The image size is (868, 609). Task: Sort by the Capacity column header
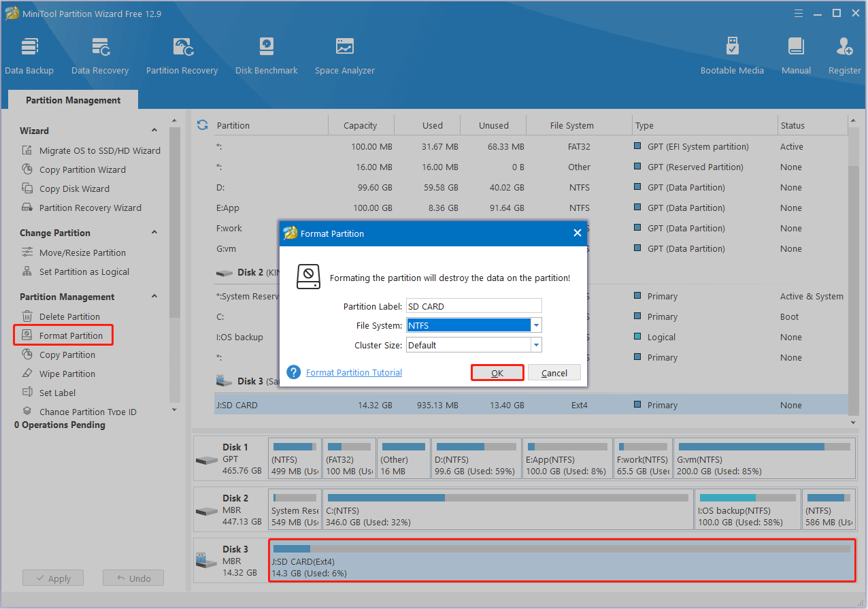(360, 125)
